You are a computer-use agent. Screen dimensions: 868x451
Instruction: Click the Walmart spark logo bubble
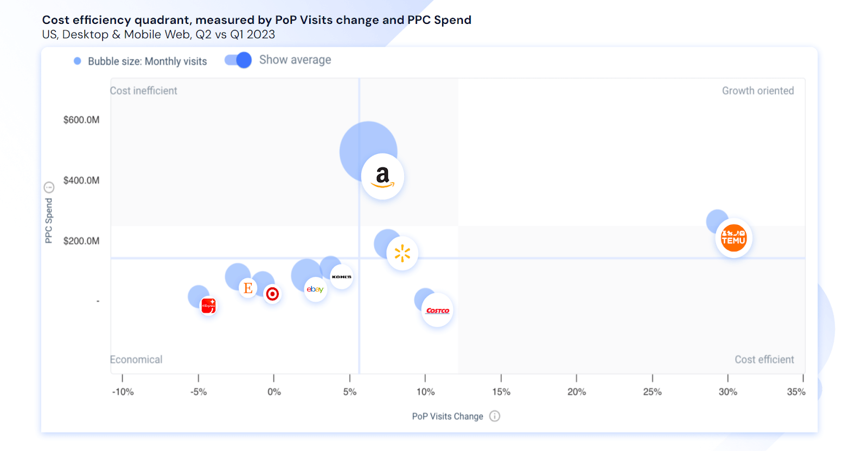pos(402,253)
